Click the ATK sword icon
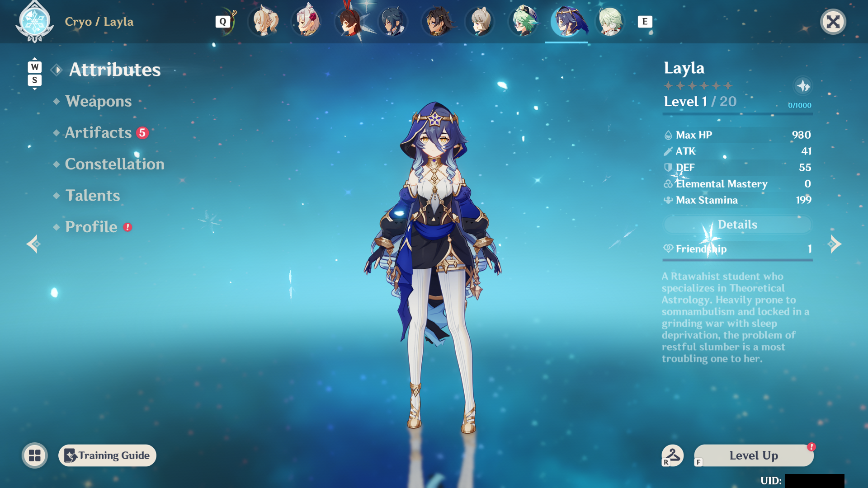Viewport: 868px width, 488px height. (x=668, y=151)
